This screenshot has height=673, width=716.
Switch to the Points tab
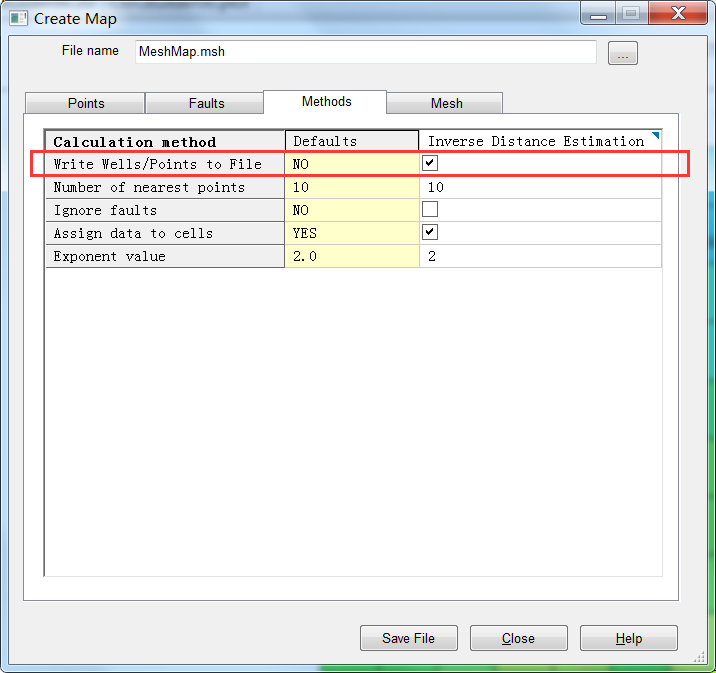tap(86, 103)
